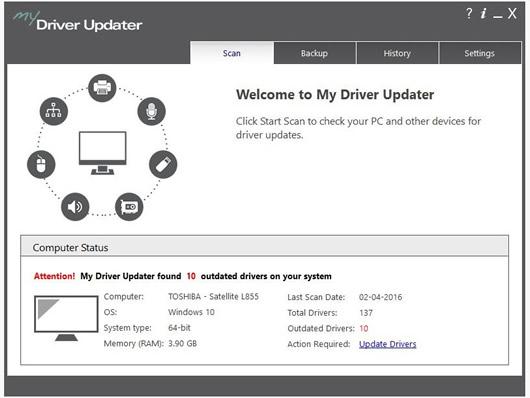Click the total drivers value 137

click(x=366, y=313)
